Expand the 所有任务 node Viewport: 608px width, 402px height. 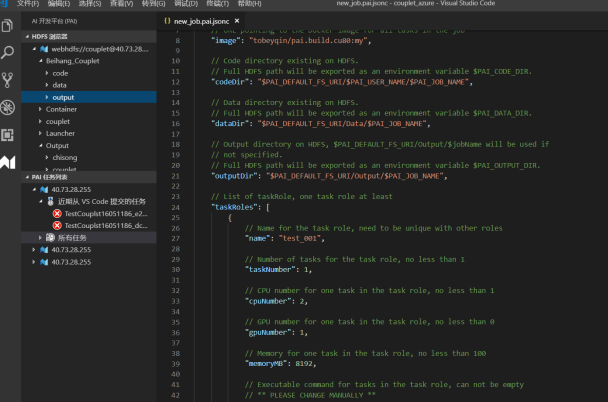coord(40,237)
